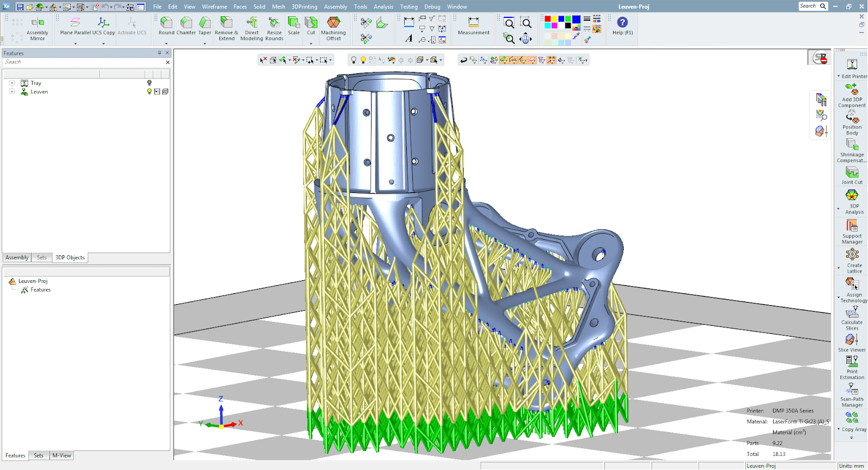
Task: Click the Edit Printer icon
Action: point(852,64)
